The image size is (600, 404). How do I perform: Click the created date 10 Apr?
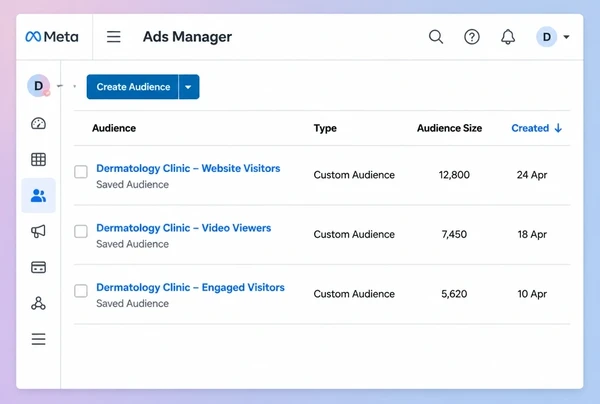pyautogui.click(x=532, y=294)
